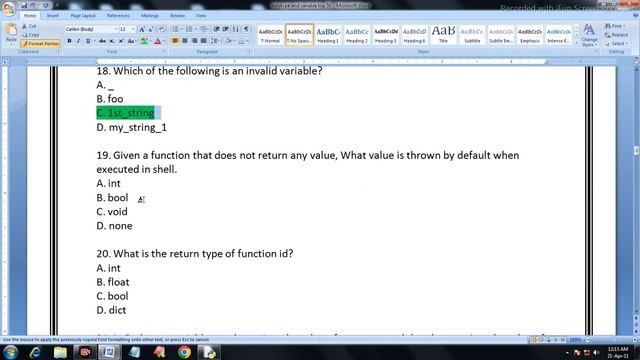The width and height of the screenshot is (640, 360).
Task: Decrease paragraph indent
Action: click(x=217, y=29)
